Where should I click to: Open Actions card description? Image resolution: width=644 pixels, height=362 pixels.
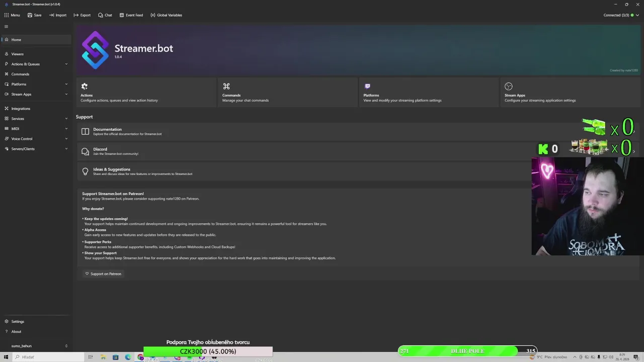(x=119, y=101)
